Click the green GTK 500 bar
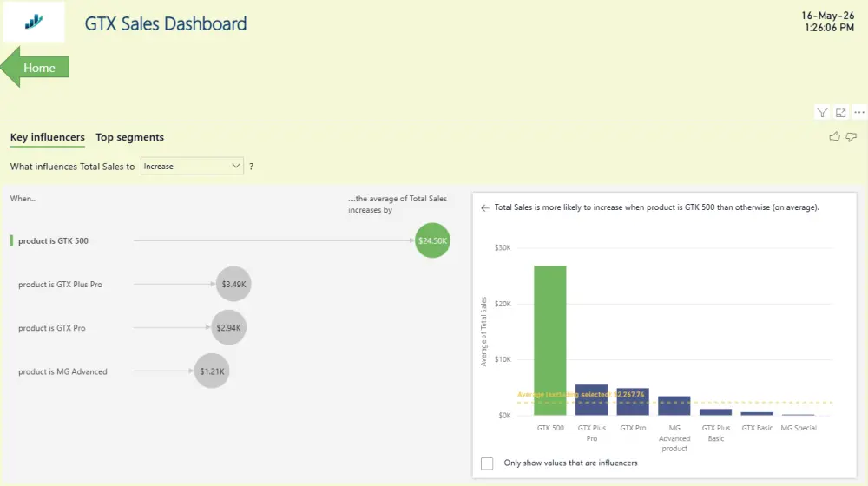This screenshot has width=868, height=486. [549, 340]
